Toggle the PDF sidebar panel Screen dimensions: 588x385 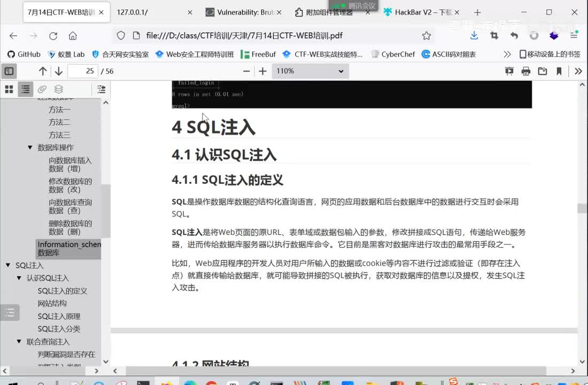(9, 71)
